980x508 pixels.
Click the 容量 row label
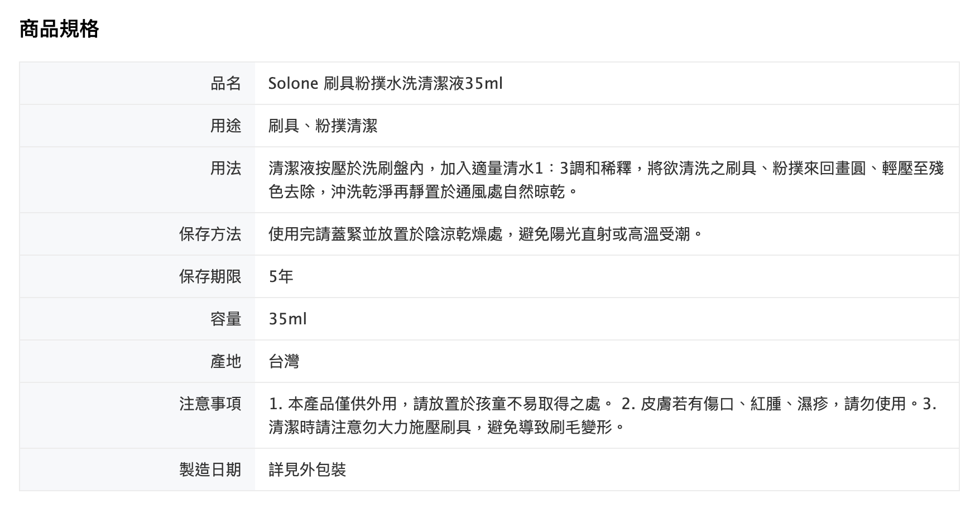(x=225, y=319)
